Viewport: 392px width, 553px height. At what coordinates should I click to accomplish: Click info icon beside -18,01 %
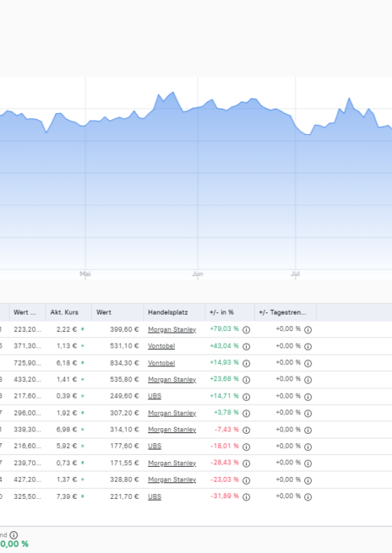[x=246, y=447]
